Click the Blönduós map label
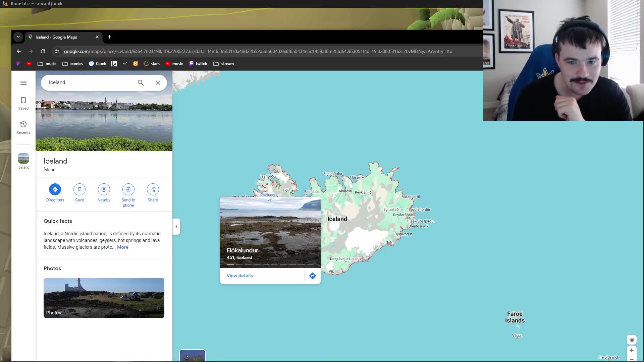The width and height of the screenshot is (644, 362). point(312,192)
